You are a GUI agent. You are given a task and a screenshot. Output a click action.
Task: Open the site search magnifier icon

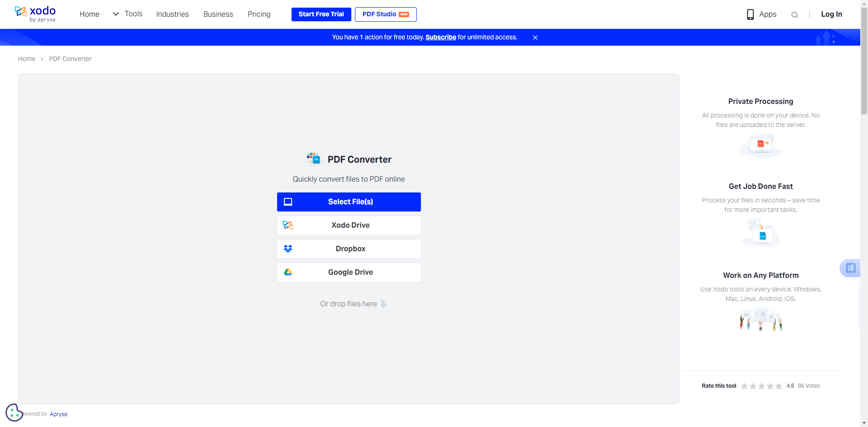[794, 14]
